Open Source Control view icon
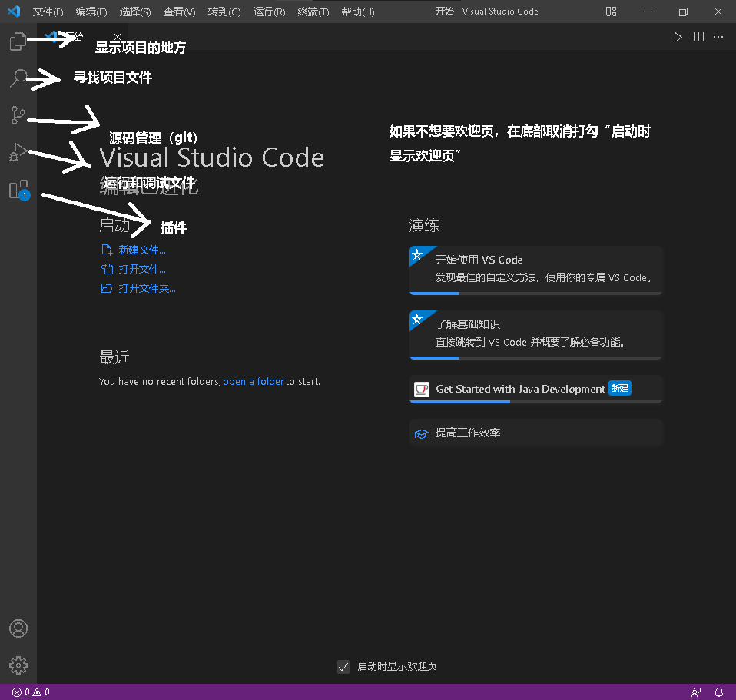The height and width of the screenshot is (700, 736). click(18, 115)
